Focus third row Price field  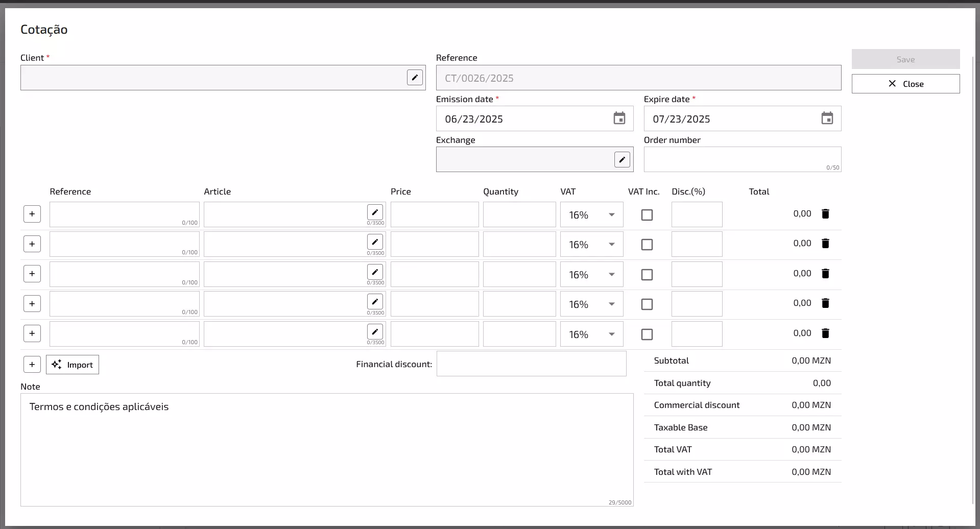pyautogui.click(x=435, y=274)
